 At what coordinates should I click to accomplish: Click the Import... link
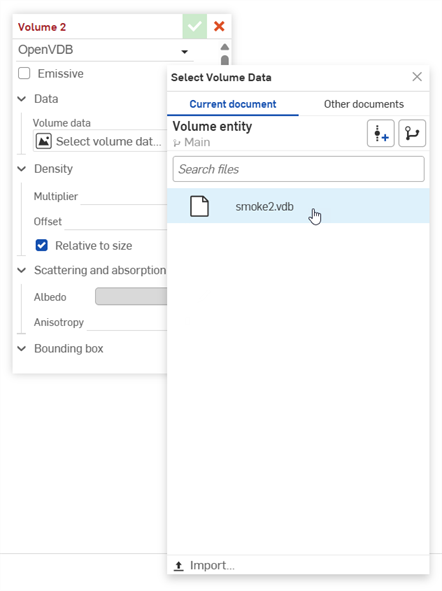(x=212, y=565)
